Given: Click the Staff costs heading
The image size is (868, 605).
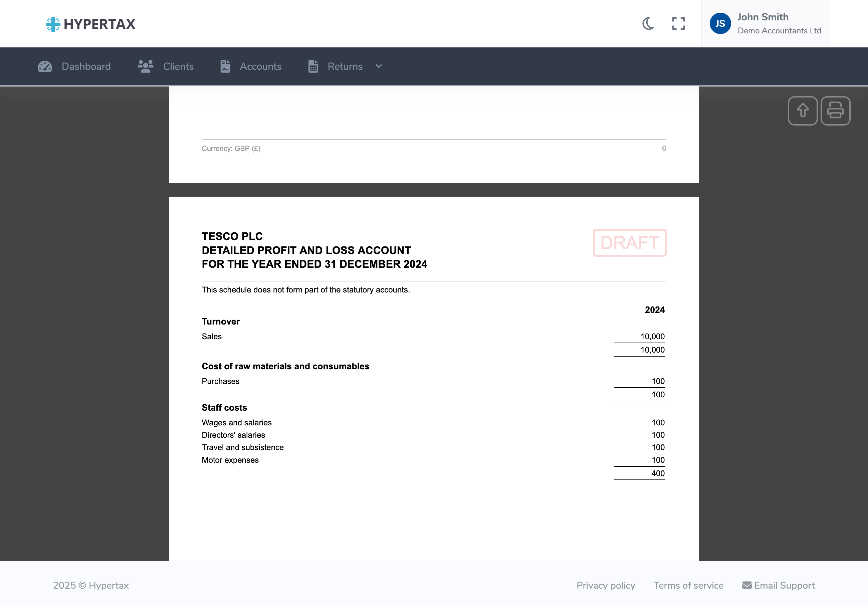Looking at the screenshot, I should (224, 408).
